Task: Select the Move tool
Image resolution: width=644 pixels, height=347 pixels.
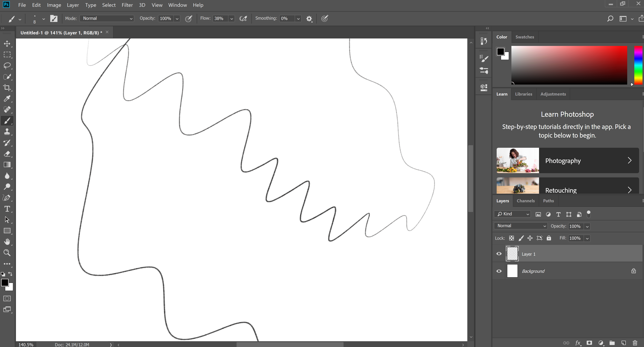Action: pyautogui.click(x=7, y=44)
